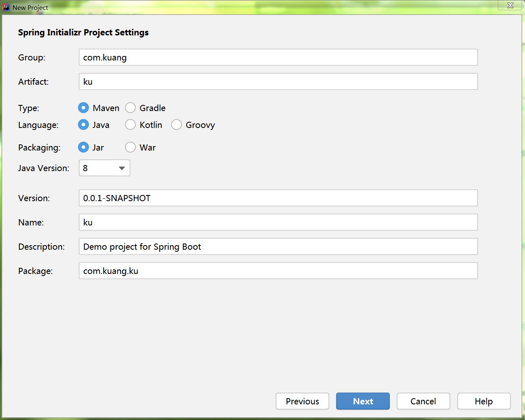Click the Type label
525x420 pixels.
coord(28,108)
